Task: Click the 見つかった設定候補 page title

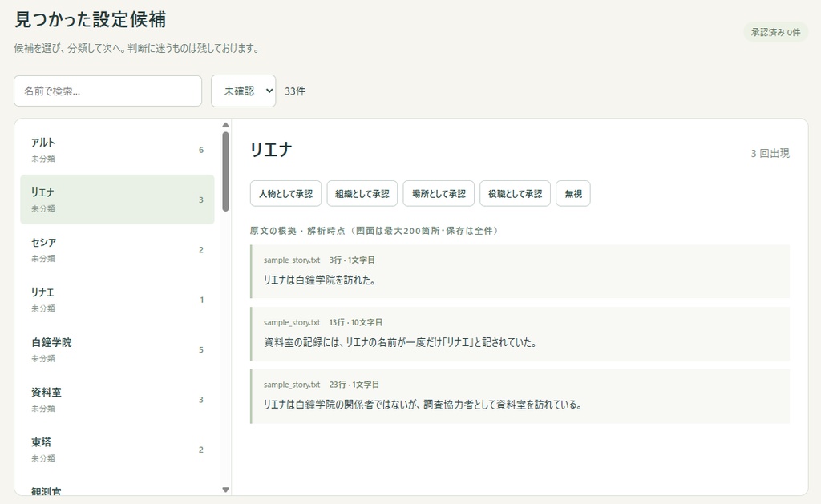Action: pos(90,20)
